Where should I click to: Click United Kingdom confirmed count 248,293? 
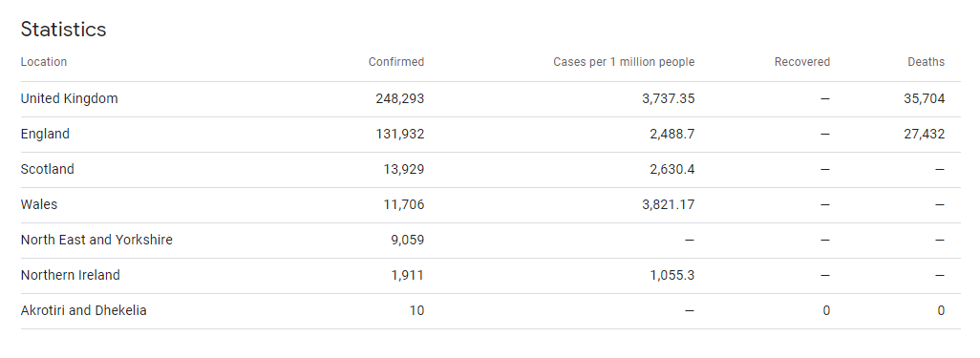(400, 98)
